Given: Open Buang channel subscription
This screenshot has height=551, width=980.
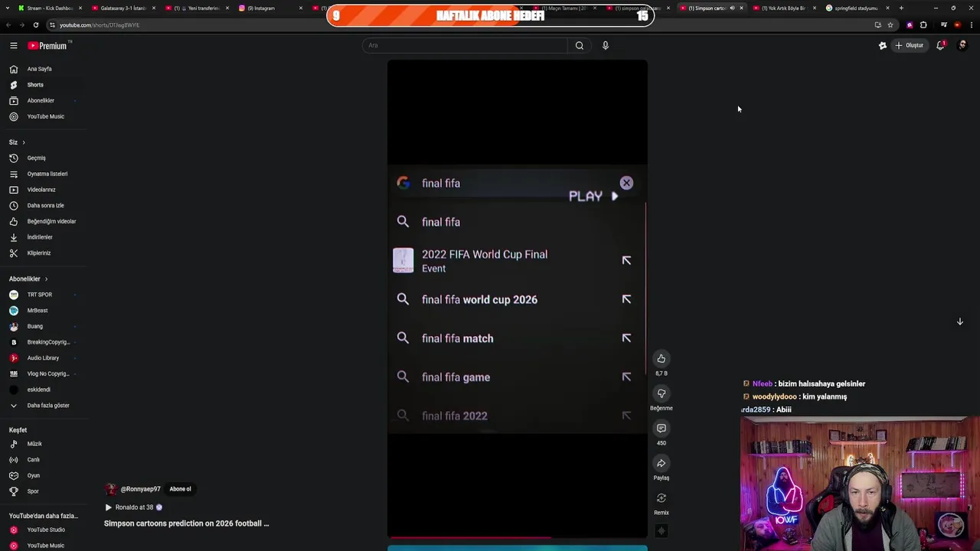Looking at the screenshot, I should pos(44,326).
